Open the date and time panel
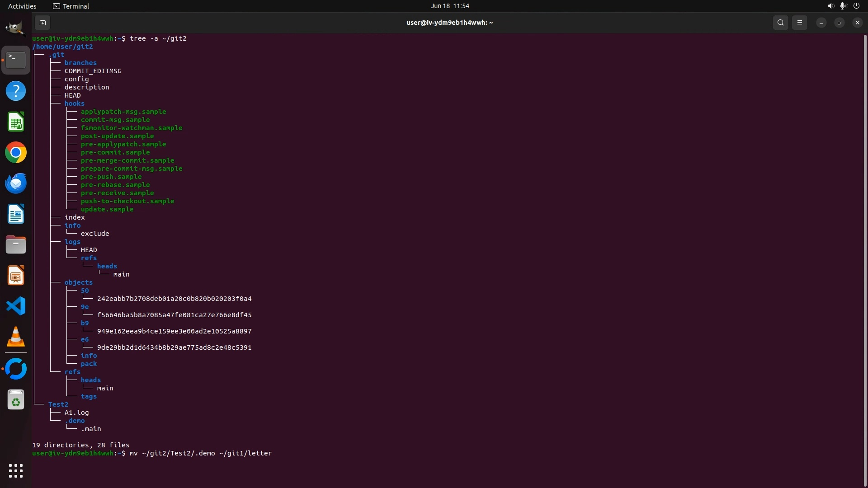 coord(449,6)
